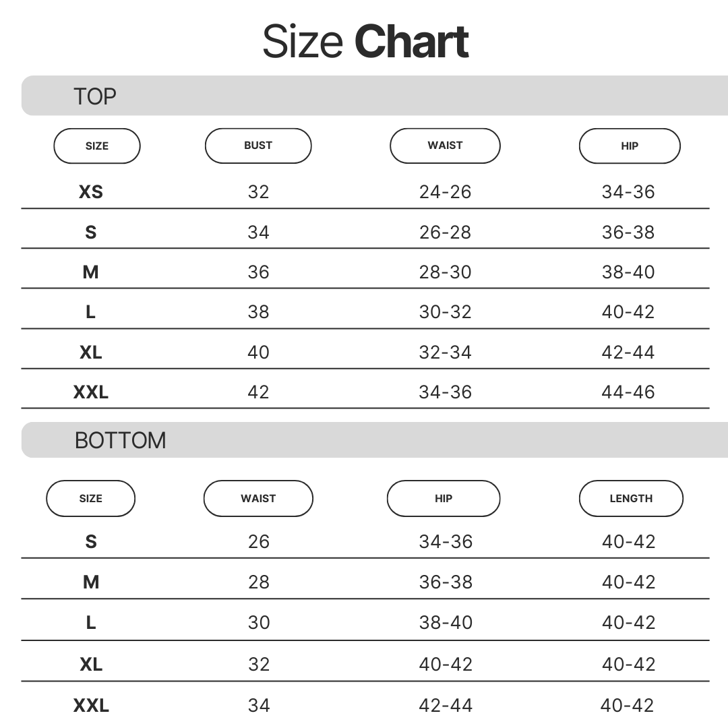The width and height of the screenshot is (728, 728).
Task: Select the WAIST pill under BOTTOM section
Action: (258, 499)
